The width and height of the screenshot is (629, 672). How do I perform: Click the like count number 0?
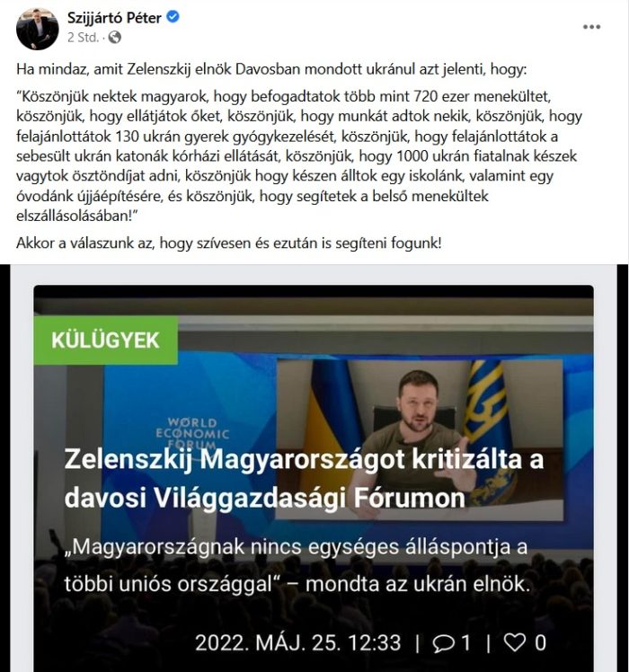click(540, 643)
